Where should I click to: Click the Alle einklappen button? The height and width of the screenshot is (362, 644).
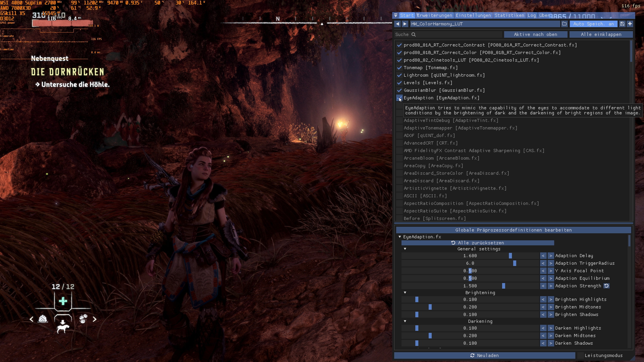[x=601, y=34]
